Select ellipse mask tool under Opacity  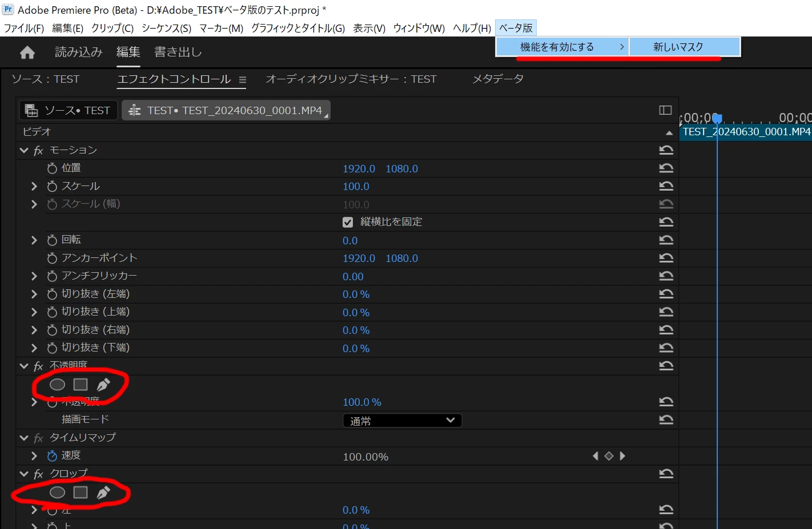(58, 385)
